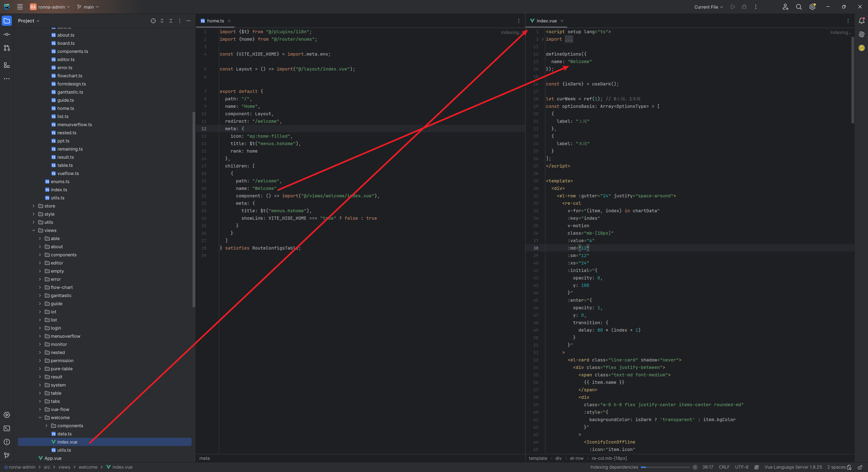Open main branch dropdown

pos(88,7)
